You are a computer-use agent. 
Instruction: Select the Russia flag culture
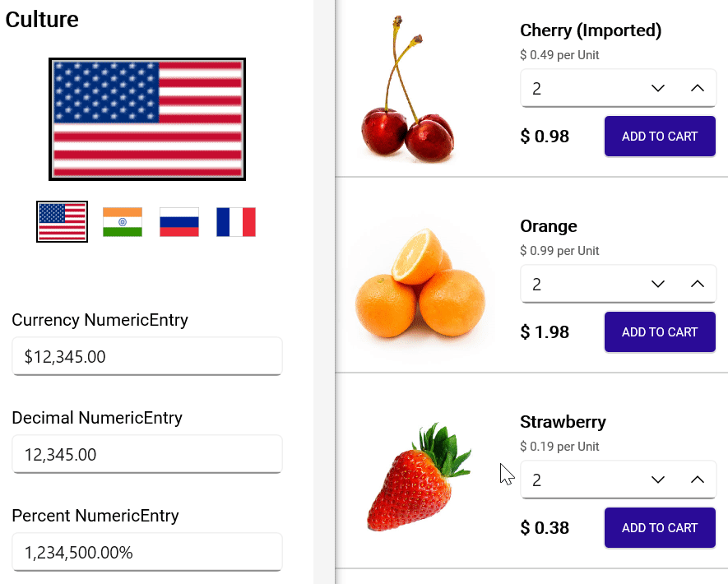pyautogui.click(x=179, y=222)
